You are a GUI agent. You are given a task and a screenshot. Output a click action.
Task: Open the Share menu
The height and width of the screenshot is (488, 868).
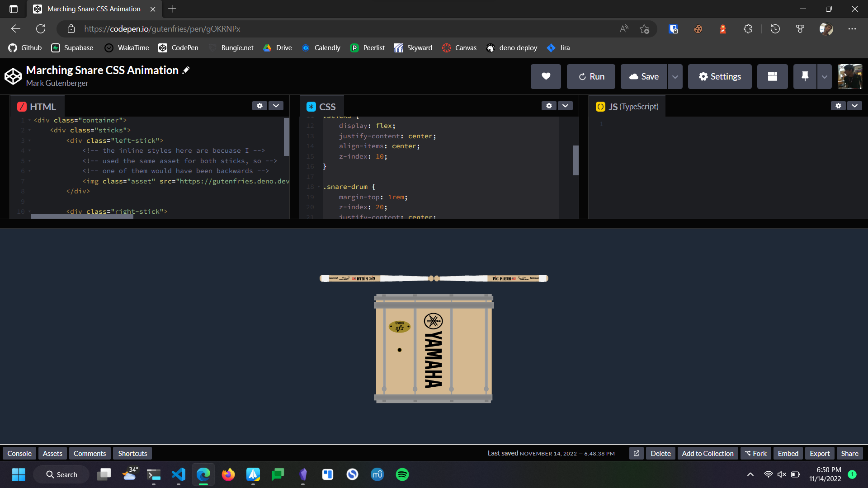click(850, 453)
